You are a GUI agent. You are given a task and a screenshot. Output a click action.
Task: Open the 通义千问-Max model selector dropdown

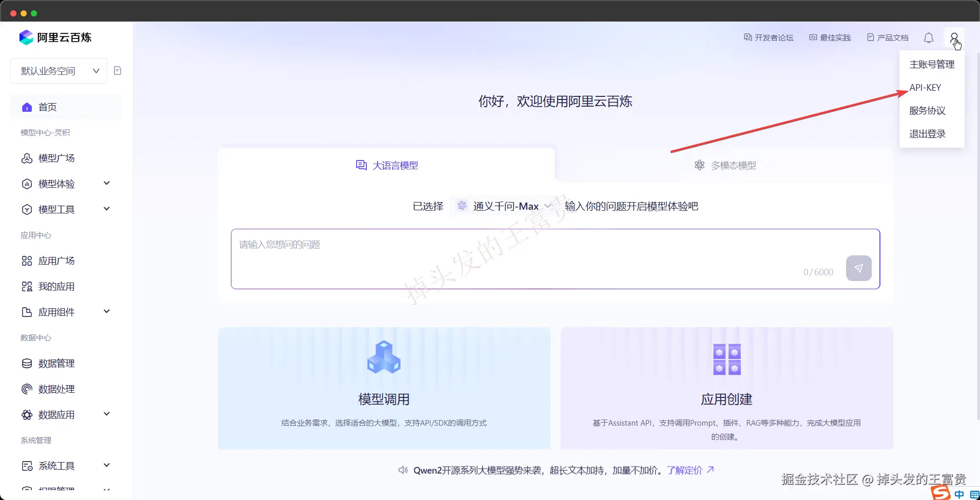click(504, 206)
